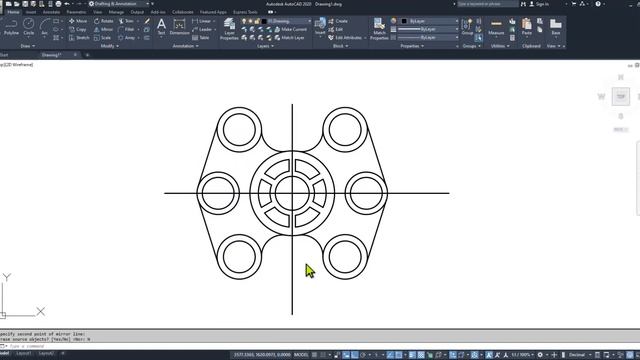Activate the Stretch command
This screenshot has height=360, width=640.
pyautogui.click(x=79, y=38)
